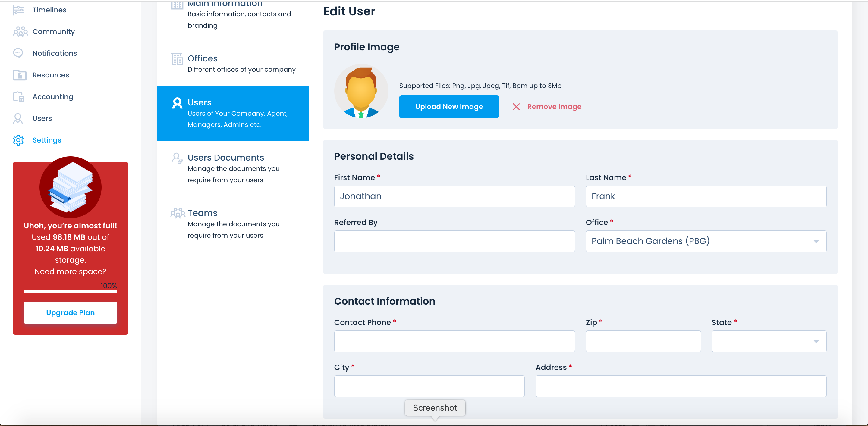Click the Users Documents icon

pyautogui.click(x=177, y=158)
